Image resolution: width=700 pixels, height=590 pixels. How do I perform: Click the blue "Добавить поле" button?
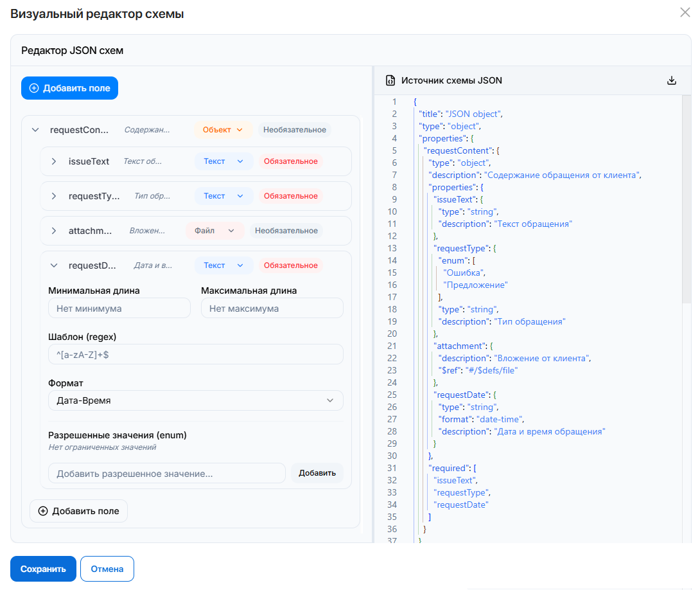tap(69, 88)
